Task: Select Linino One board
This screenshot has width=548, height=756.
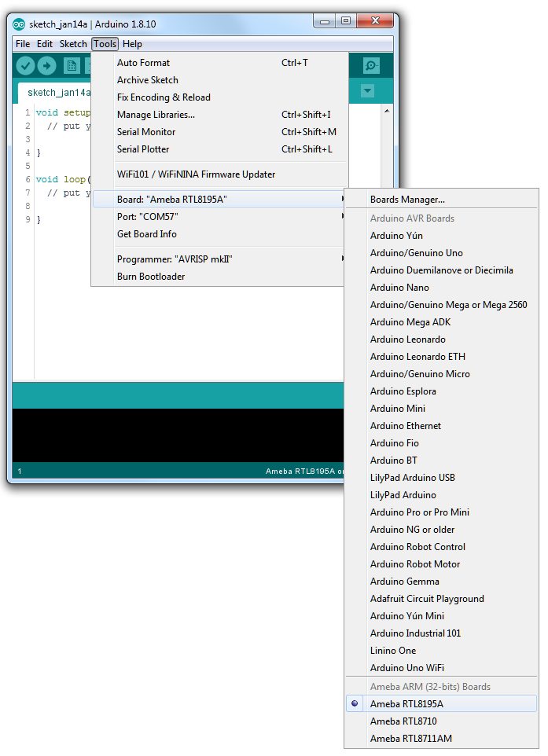Action: tap(441, 651)
